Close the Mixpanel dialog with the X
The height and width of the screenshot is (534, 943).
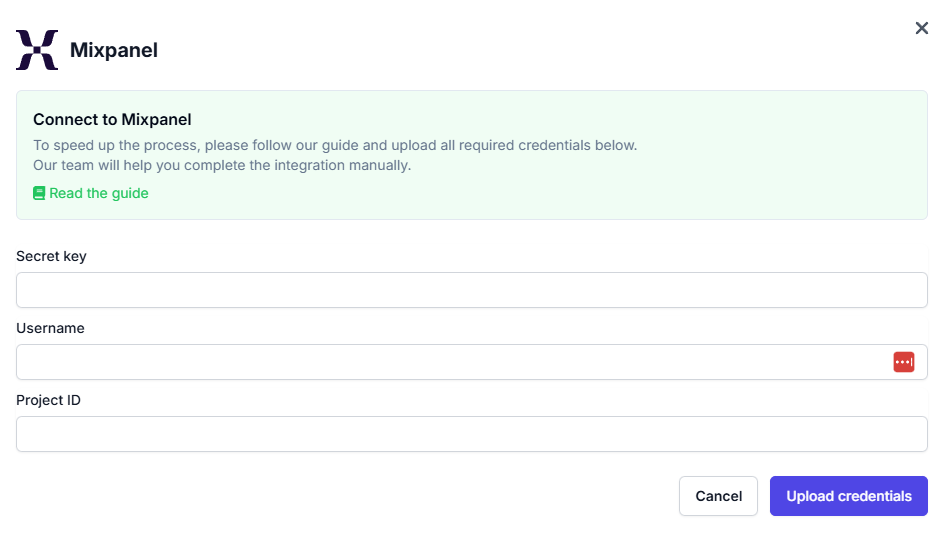click(922, 28)
